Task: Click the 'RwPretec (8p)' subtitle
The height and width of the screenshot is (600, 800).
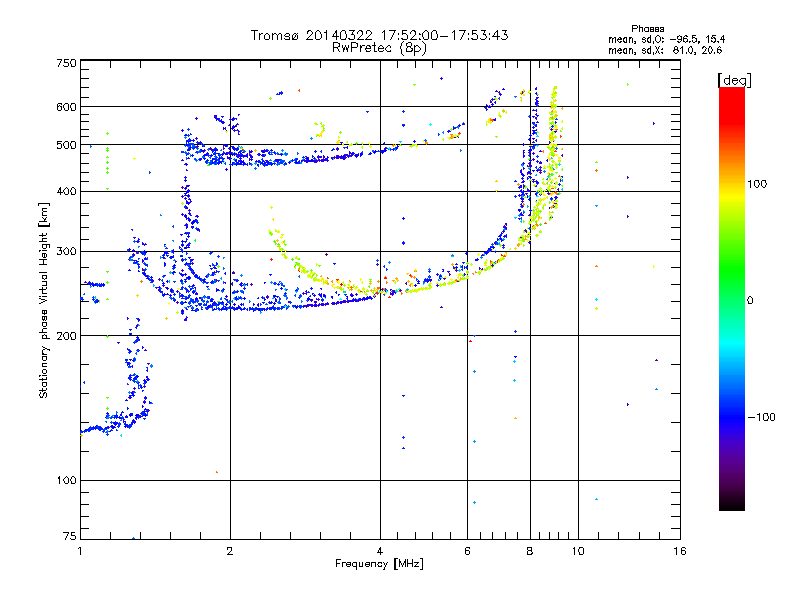Action: point(379,48)
